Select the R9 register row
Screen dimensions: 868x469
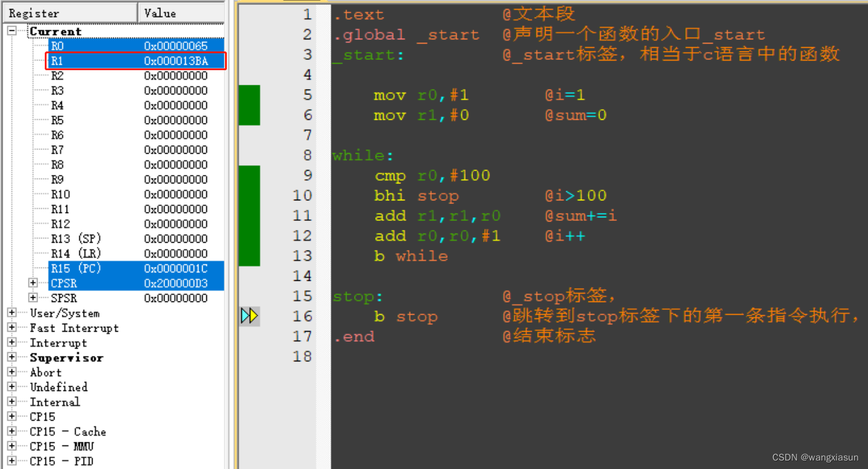click(x=136, y=179)
